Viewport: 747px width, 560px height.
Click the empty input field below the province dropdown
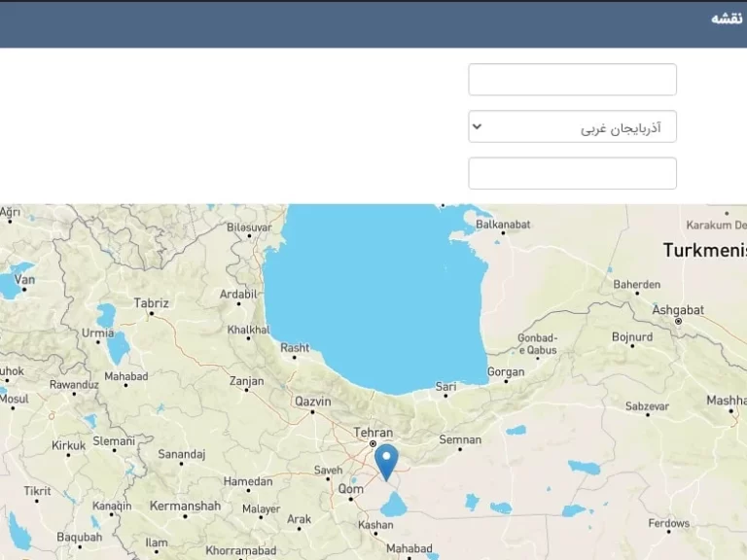572,173
